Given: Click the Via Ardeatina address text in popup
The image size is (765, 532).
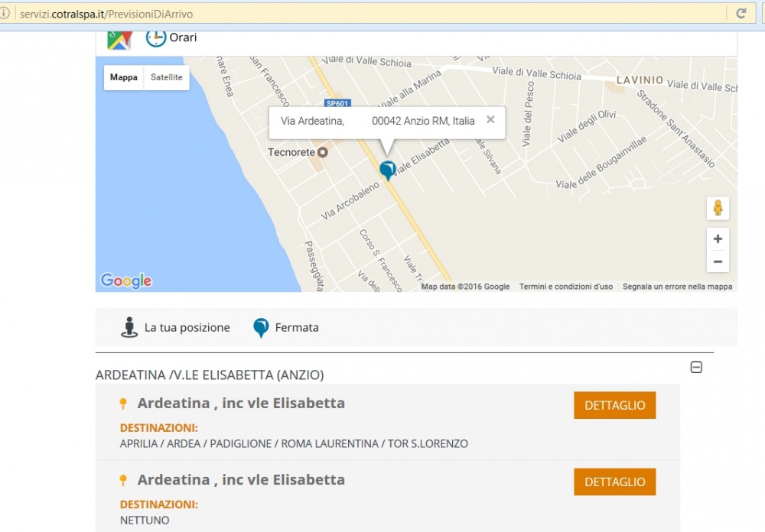Looking at the screenshot, I should (x=378, y=121).
